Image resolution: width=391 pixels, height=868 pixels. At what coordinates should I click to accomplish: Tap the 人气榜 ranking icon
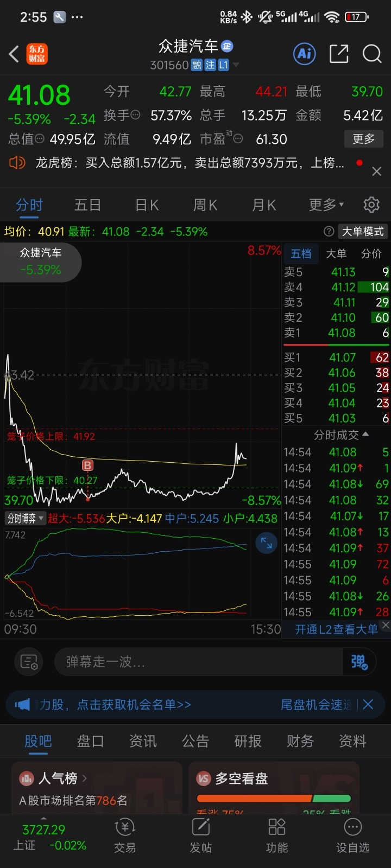click(x=27, y=778)
